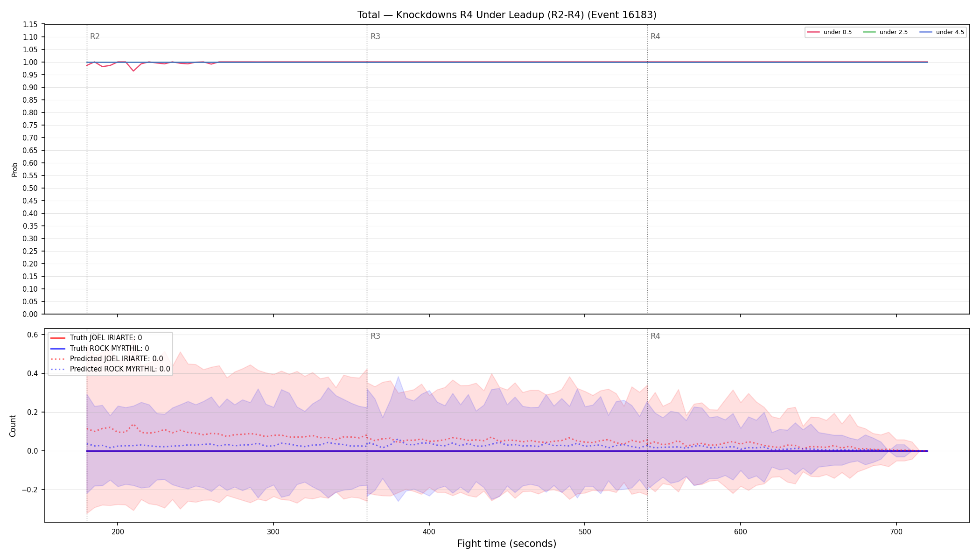The image size is (980, 560).
Task: Click the "Count" y-axis label
Action: click(x=13, y=426)
